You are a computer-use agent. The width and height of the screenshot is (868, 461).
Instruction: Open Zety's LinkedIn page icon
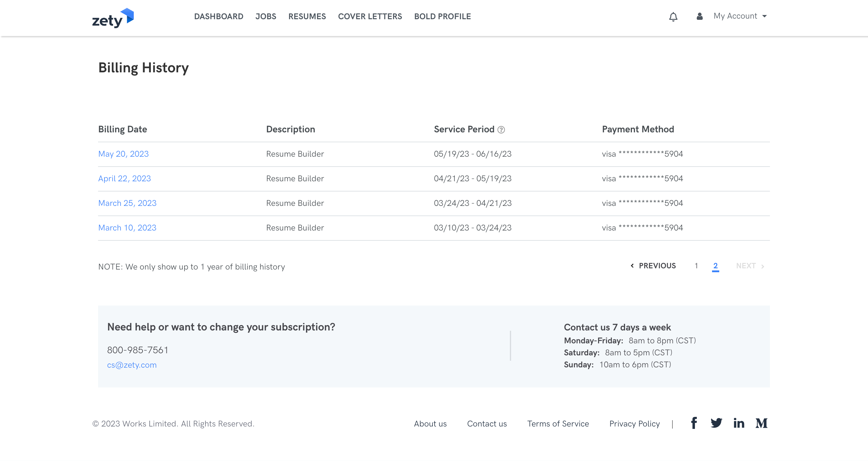point(739,423)
